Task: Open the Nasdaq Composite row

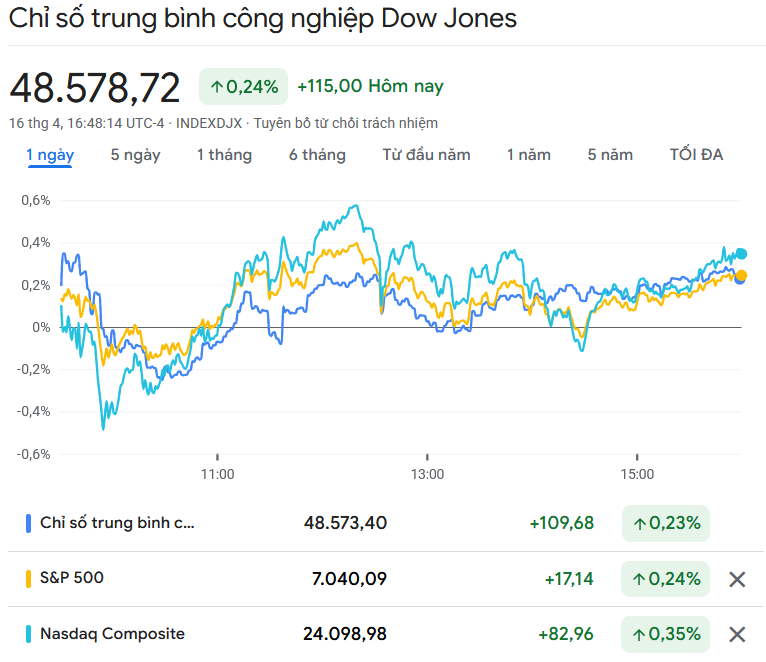Action: (x=112, y=634)
